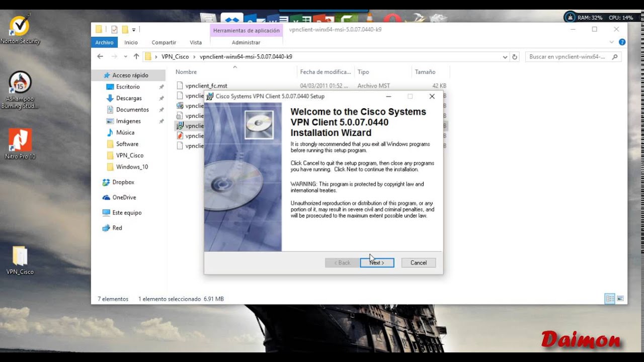Go back with the Explorer back arrow
This screenshot has width=644, height=362.
pos(100,57)
